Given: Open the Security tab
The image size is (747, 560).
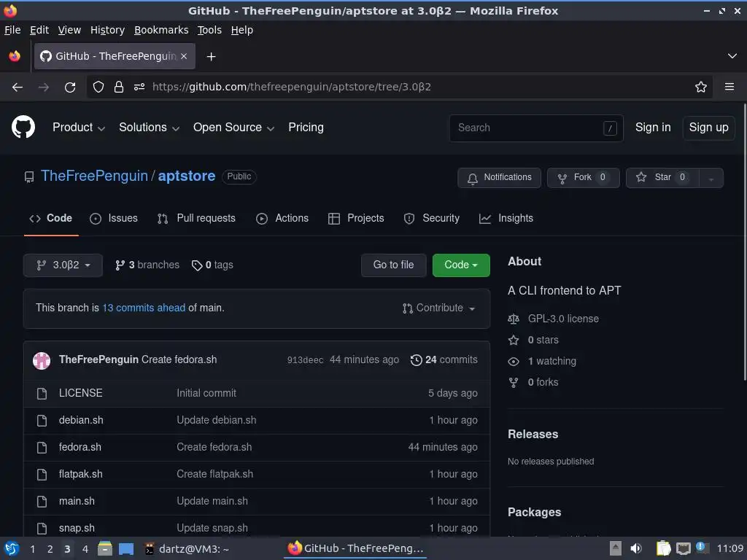Looking at the screenshot, I should [432, 219].
